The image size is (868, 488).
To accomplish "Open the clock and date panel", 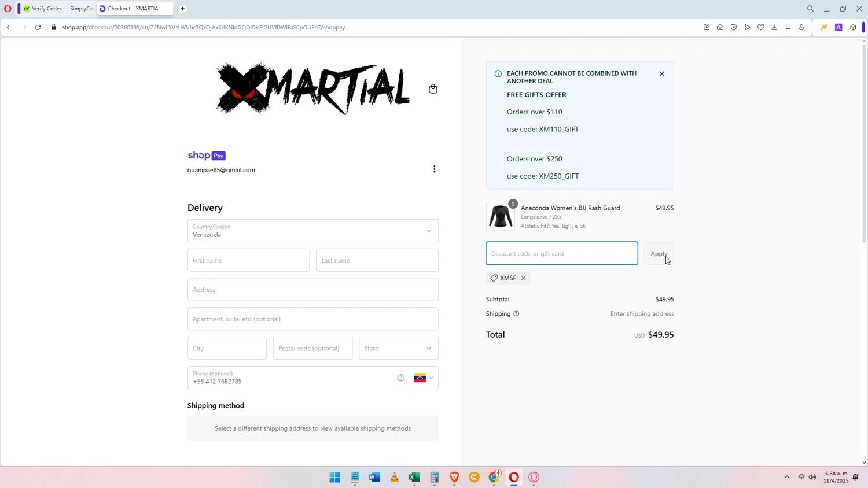I will (x=836, y=477).
